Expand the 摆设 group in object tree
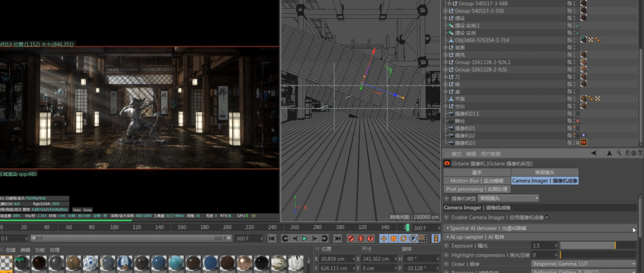Screen dimensions: 644x273 coord(446,18)
